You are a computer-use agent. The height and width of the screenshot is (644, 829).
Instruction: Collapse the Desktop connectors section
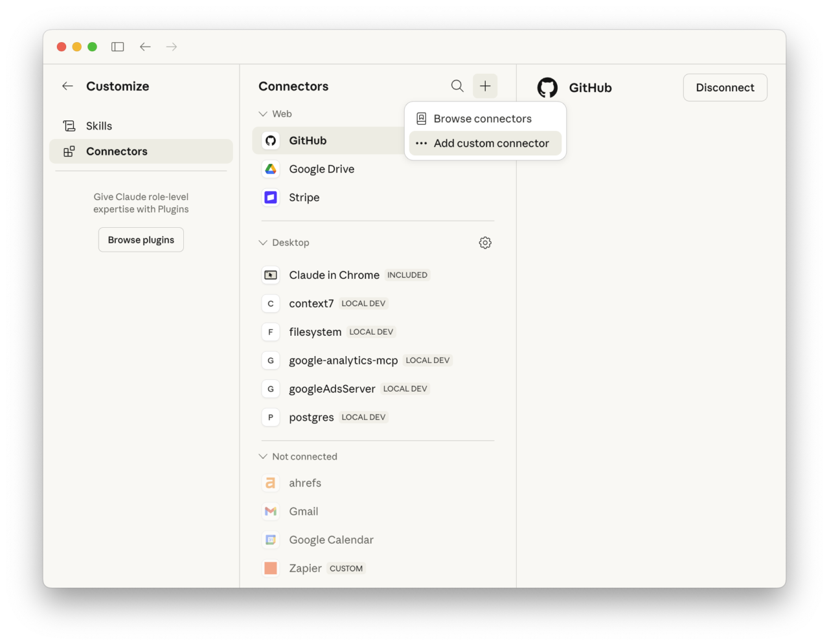point(263,243)
